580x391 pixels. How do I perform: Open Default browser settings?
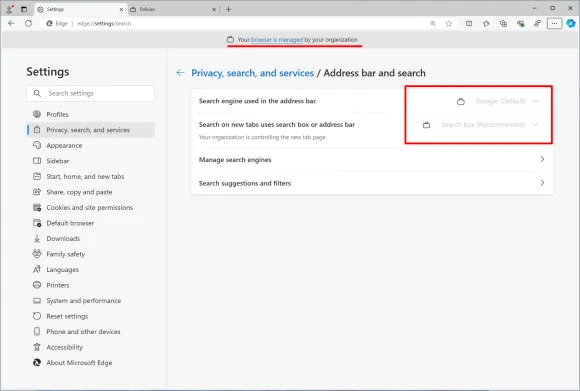tap(90, 223)
